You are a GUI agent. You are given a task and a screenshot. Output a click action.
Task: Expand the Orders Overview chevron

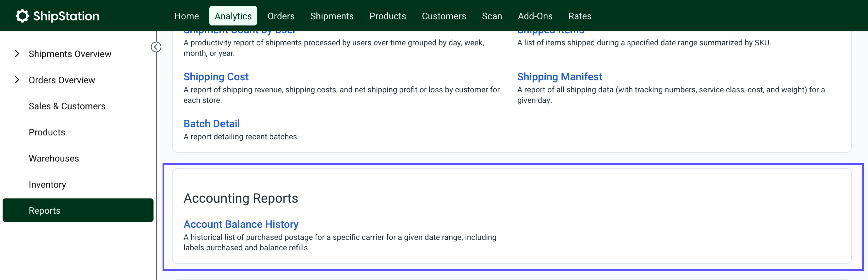pos(17,80)
